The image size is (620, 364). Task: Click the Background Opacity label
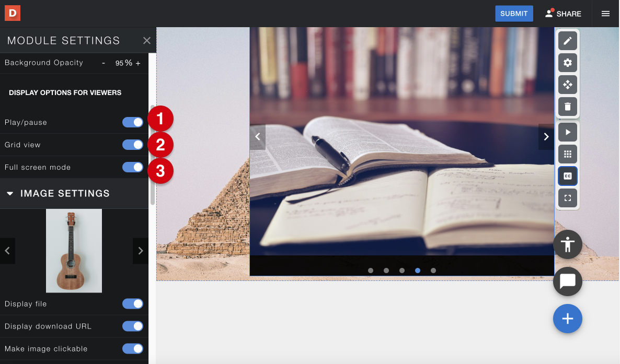pyautogui.click(x=44, y=63)
